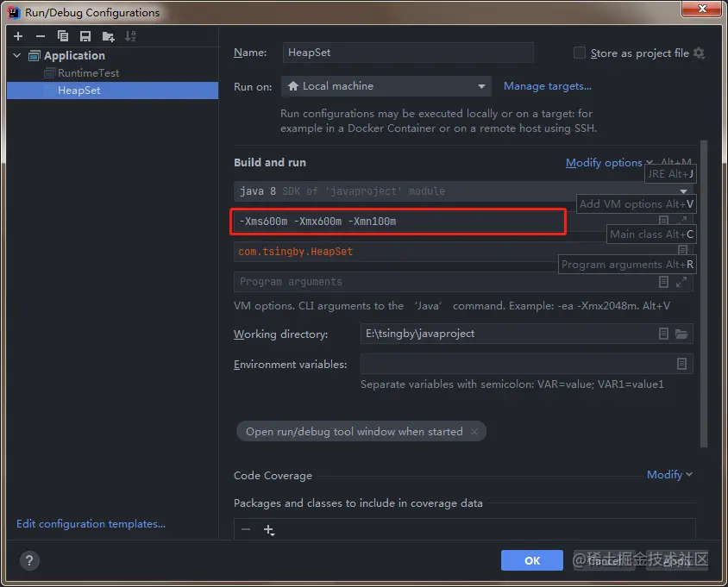Open Edit configuration templates link
Viewport: 728px width, 587px height.
91,524
